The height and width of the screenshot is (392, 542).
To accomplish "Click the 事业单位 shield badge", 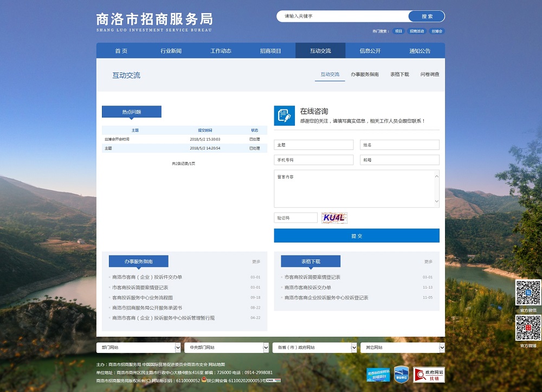I will [x=401, y=375].
